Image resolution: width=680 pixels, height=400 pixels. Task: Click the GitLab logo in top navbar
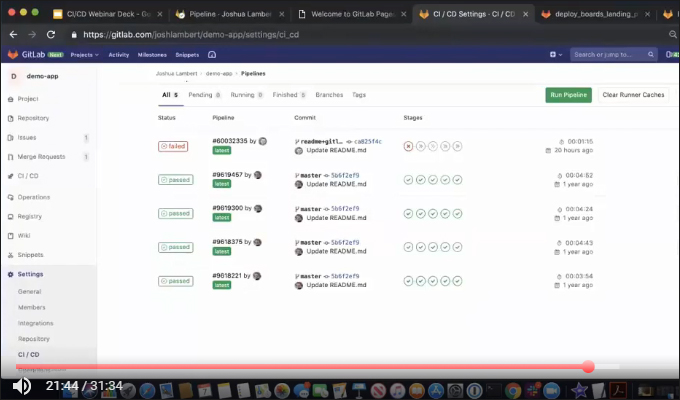13,54
